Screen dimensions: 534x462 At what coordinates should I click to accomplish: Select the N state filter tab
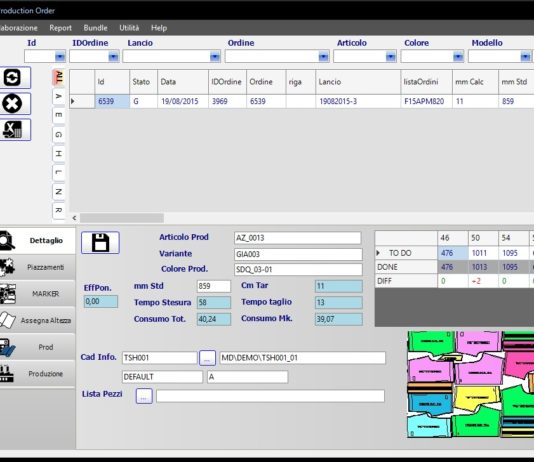point(59,192)
